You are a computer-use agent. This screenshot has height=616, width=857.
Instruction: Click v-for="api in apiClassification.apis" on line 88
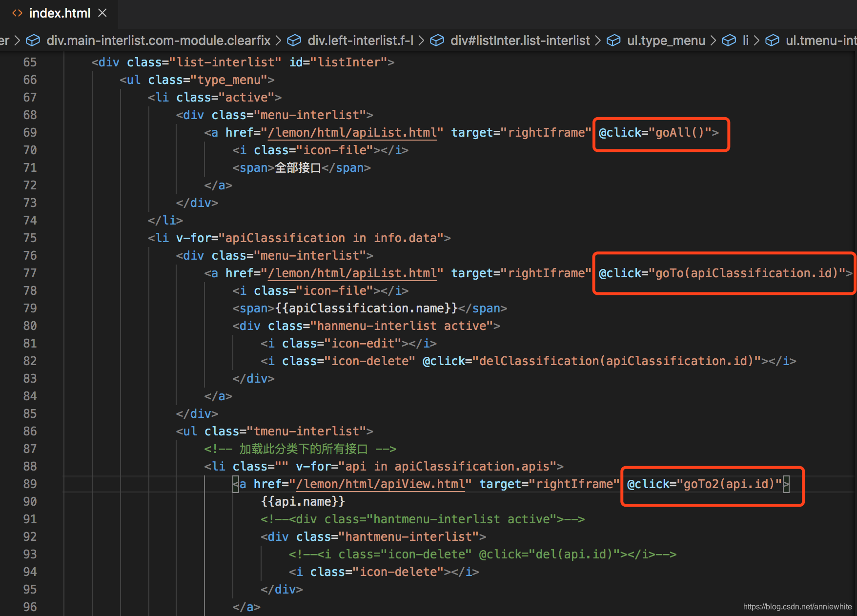click(x=426, y=466)
